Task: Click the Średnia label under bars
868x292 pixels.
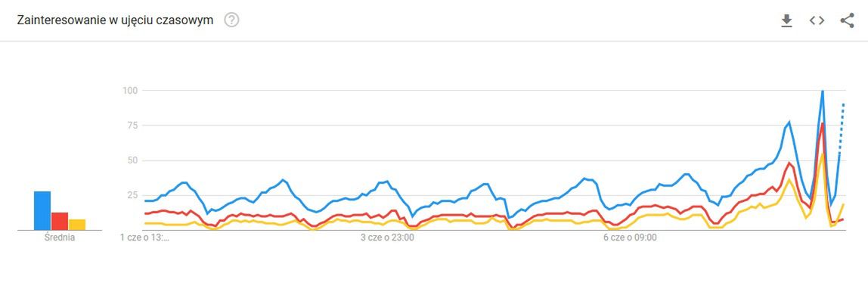Action: (x=60, y=238)
